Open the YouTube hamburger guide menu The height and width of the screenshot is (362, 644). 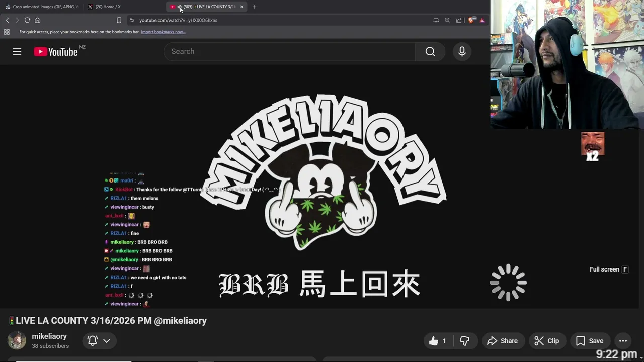click(17, 51)
